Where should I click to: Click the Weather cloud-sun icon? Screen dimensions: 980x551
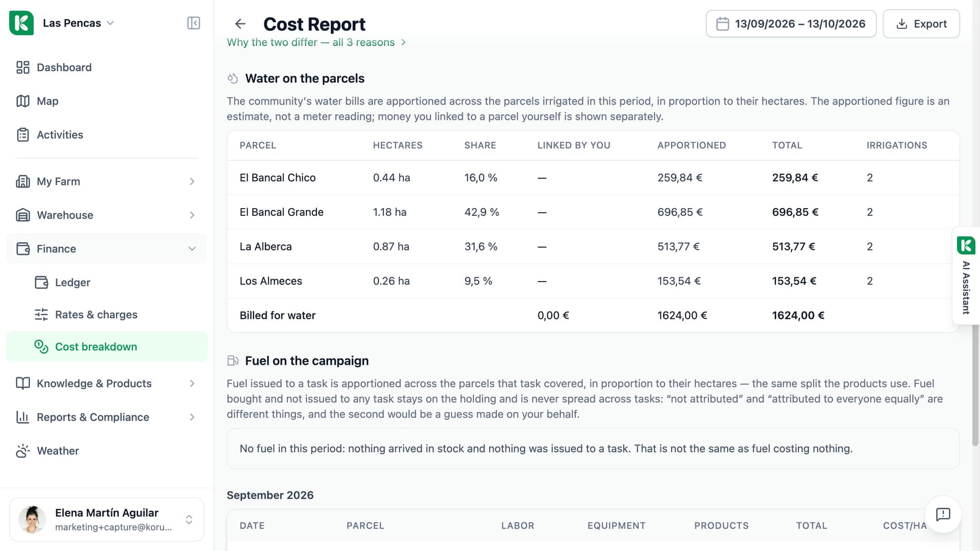tap(23, 451)
